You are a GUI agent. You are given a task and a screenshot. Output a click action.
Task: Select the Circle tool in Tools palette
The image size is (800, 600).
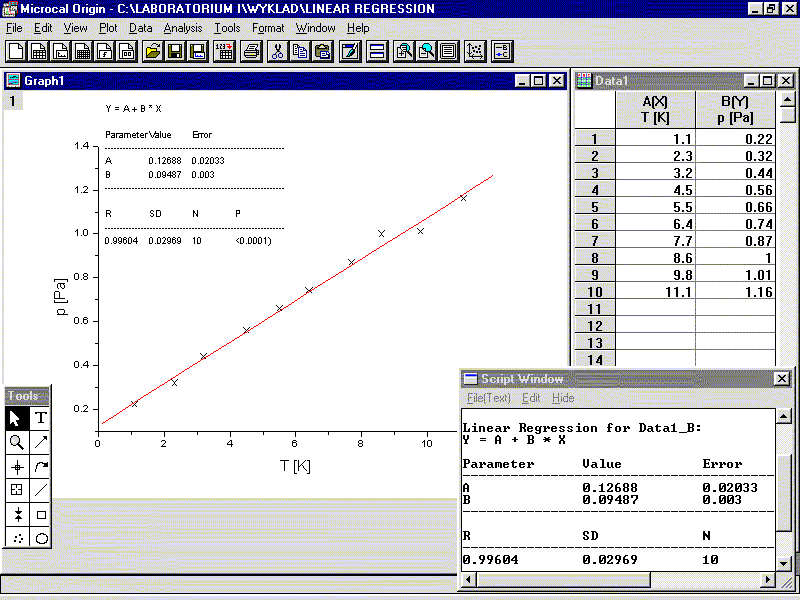tap(40, 537)
